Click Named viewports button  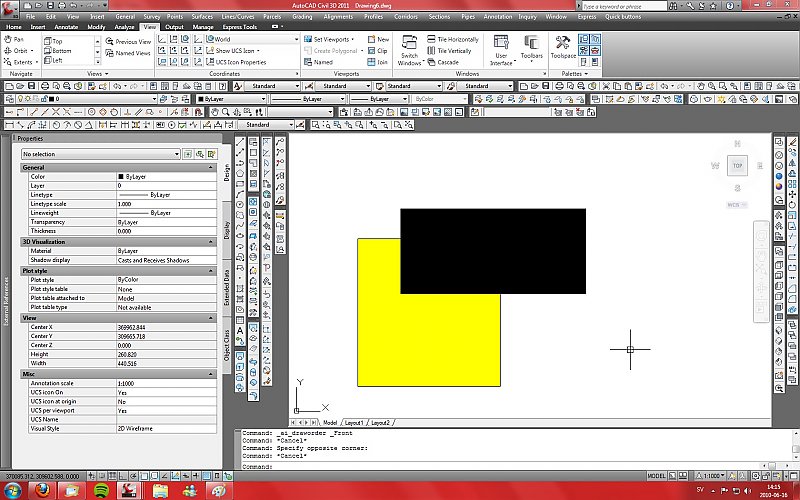point(318,62)
